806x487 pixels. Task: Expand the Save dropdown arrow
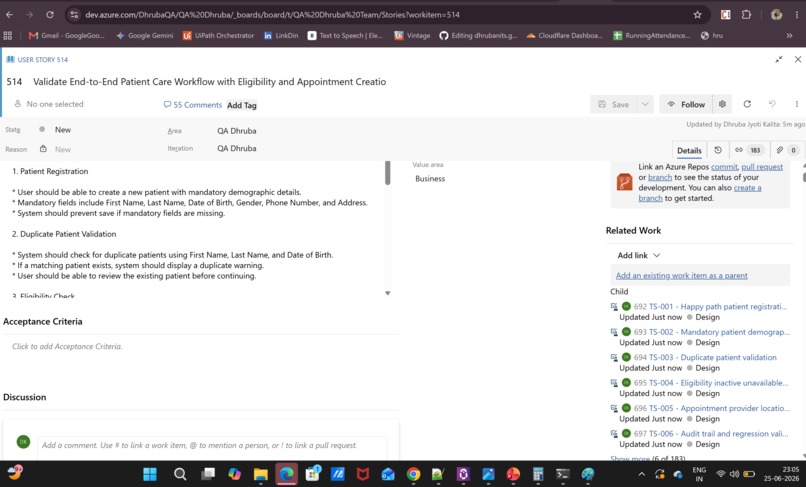645,104
